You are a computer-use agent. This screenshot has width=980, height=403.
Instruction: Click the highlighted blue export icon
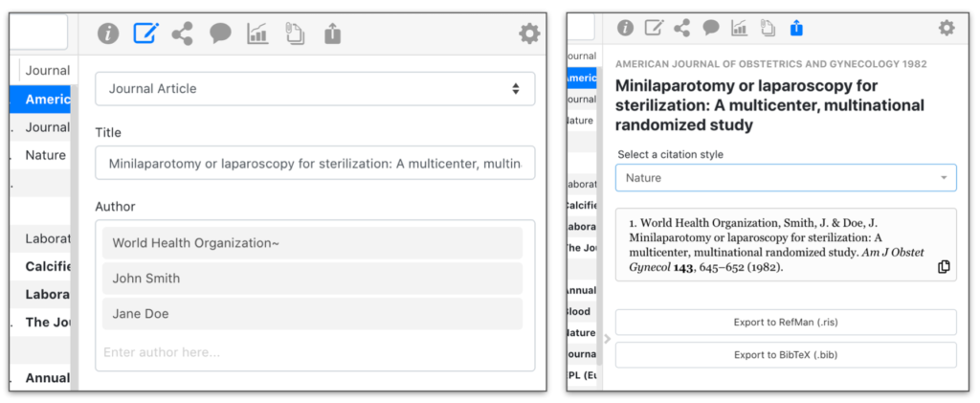(796, 29)
